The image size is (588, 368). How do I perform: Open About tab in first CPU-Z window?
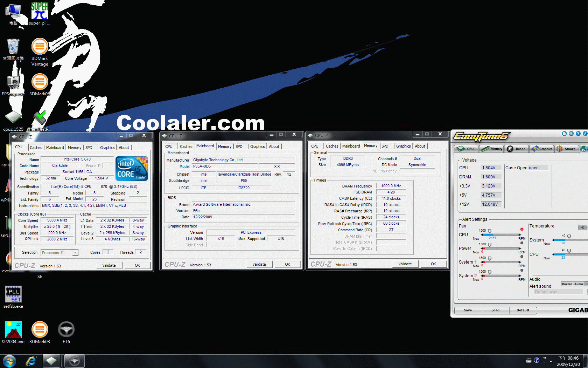[124, 148]
